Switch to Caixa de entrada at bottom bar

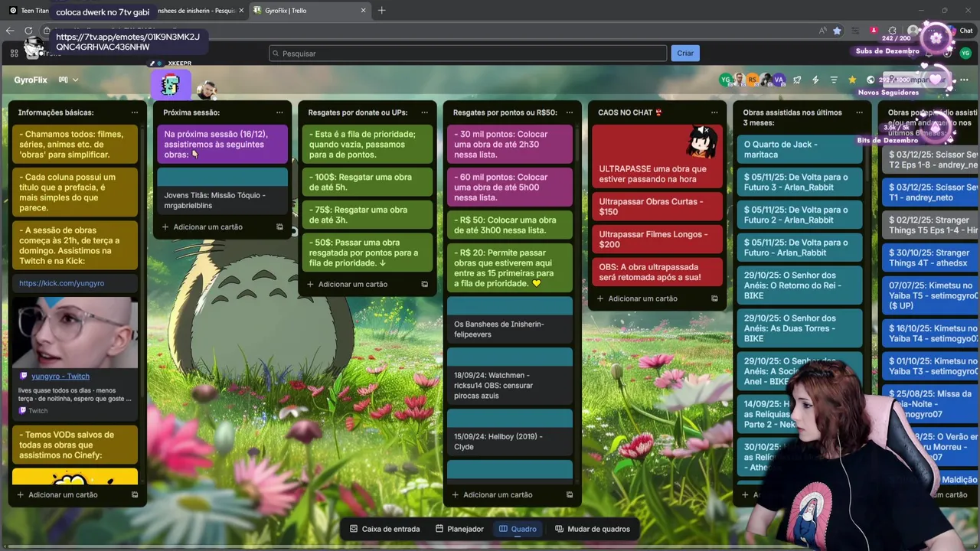pyautogui.click(x=384, y=529)
